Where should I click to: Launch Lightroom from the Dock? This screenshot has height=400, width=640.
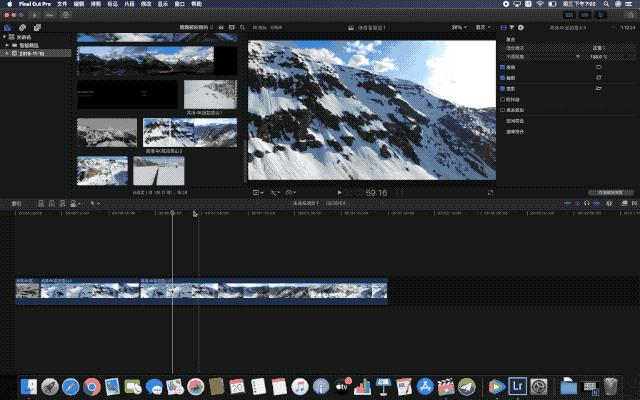[x=517, y=386]
